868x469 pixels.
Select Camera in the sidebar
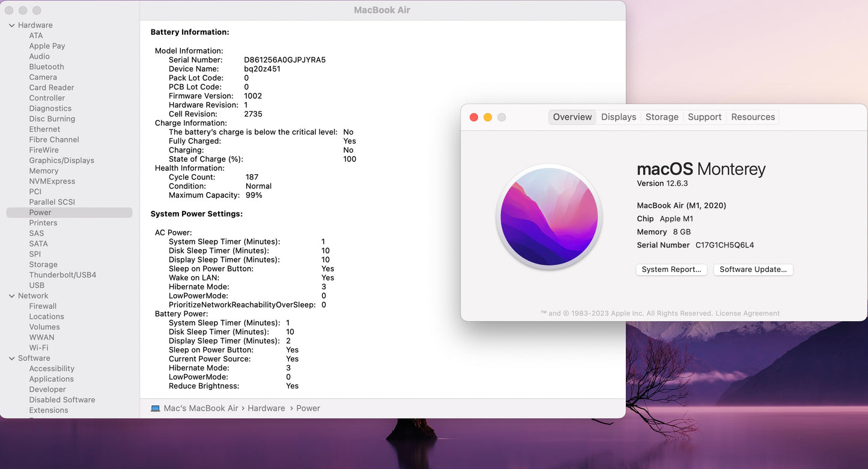(x=43, y=77)
